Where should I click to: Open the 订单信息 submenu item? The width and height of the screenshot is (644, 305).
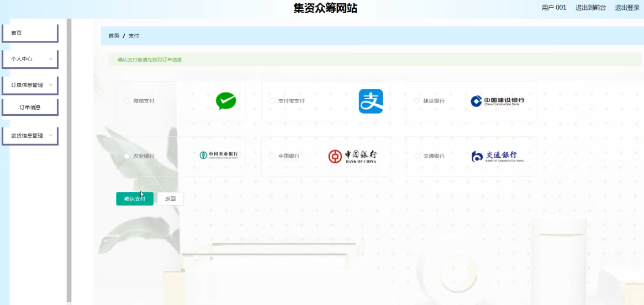(x=30, y=108)
